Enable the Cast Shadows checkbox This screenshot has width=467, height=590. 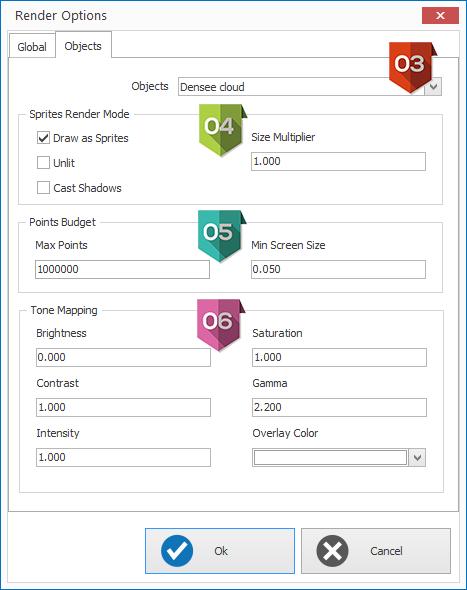pyautogui.click(x=43, y=187)
